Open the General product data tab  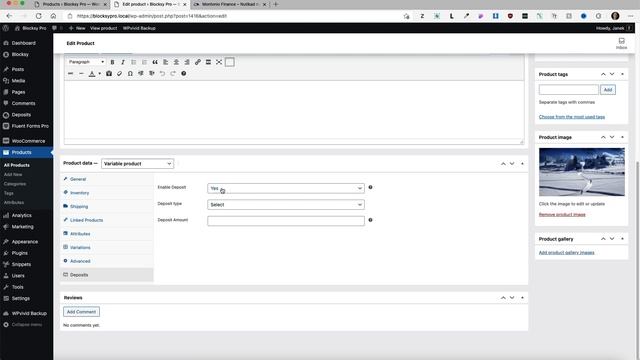click(x=107, y=179)
